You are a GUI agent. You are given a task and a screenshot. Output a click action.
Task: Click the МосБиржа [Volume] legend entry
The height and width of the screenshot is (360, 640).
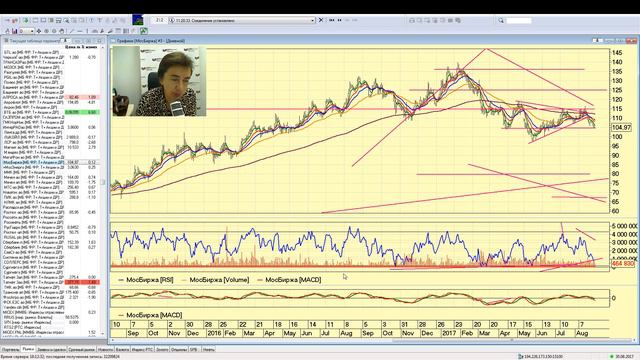pos(216,280)
